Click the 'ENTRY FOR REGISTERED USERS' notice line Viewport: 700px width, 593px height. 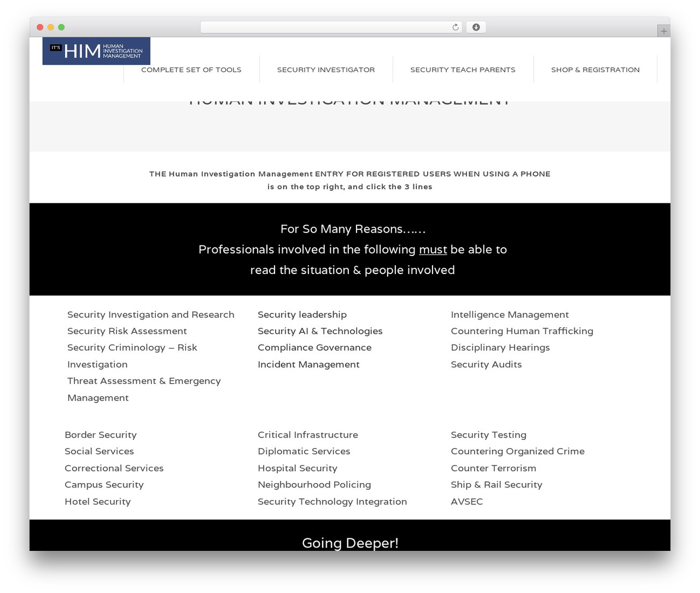click(x=350, y=174)
